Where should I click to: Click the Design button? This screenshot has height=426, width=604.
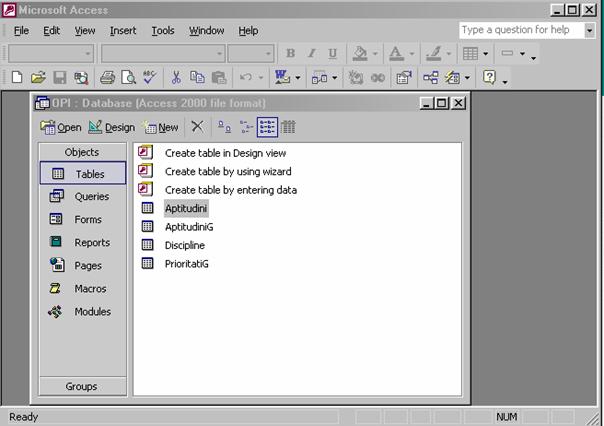pos(111,127)
